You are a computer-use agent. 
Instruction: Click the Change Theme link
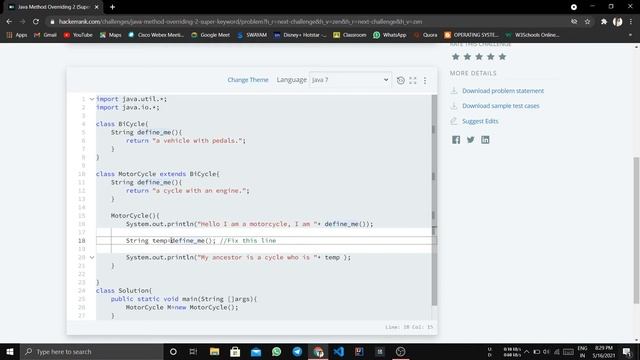(x=248, y=80)
